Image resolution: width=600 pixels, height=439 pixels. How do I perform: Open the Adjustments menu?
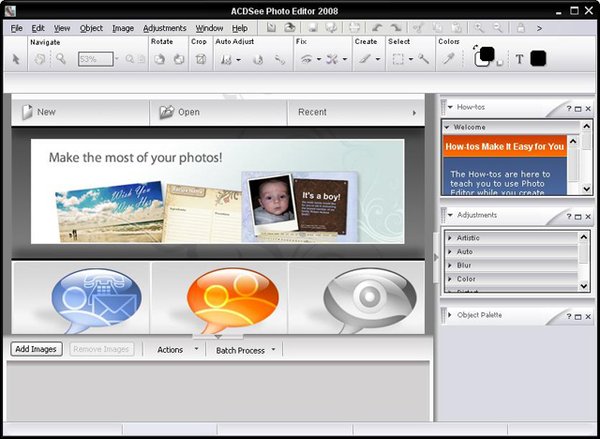click(x=164, y=28)
